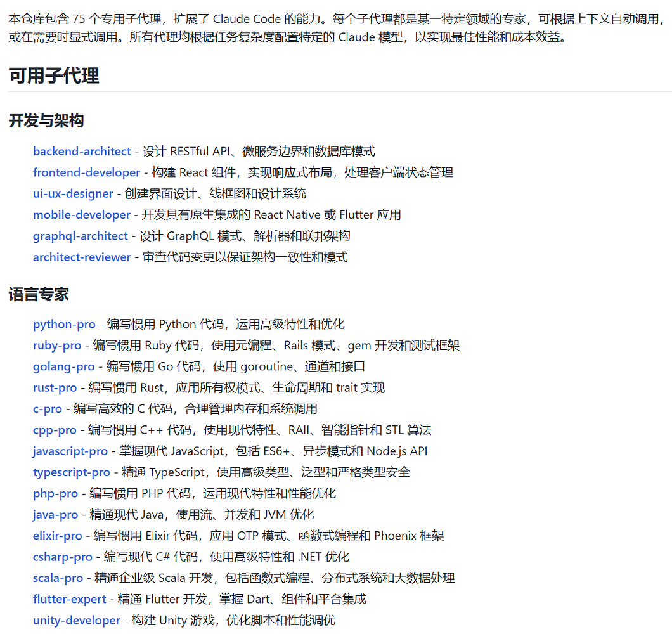The height and width of the screenshot is (634, 672).
Task: Click the ui-ux-designer link
Action: [x=73, y=194]
